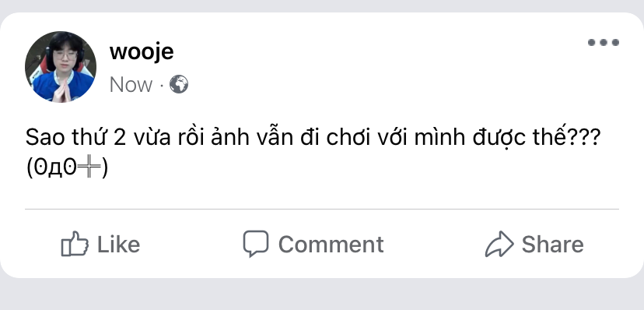Click the divider line above the action bar
Screen dimensions: 644x310
[x=321, y=209]
